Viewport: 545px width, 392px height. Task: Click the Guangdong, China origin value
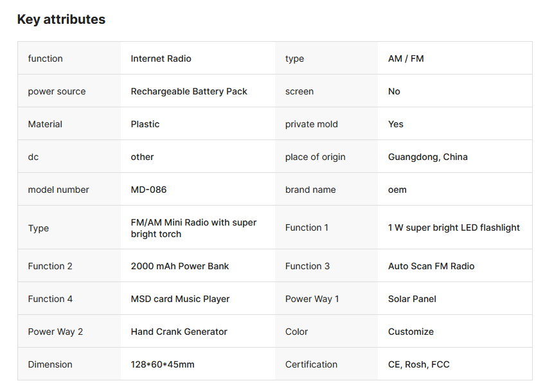427,157
